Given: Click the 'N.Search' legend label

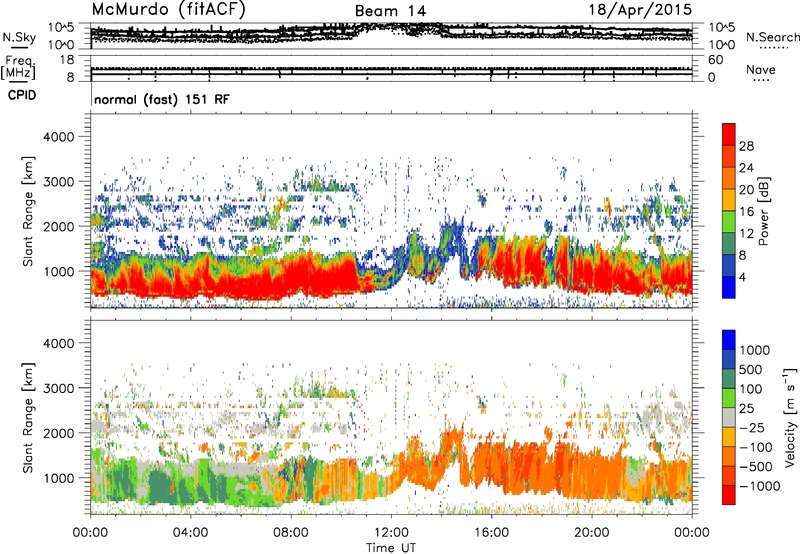Looking at the screenshot, I should [772, 37].
